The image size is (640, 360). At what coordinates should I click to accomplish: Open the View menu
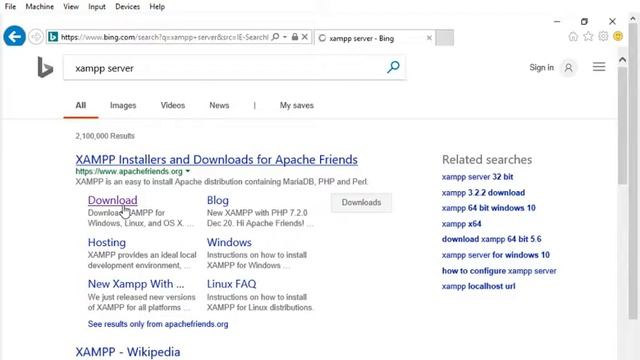coord(71,7)
